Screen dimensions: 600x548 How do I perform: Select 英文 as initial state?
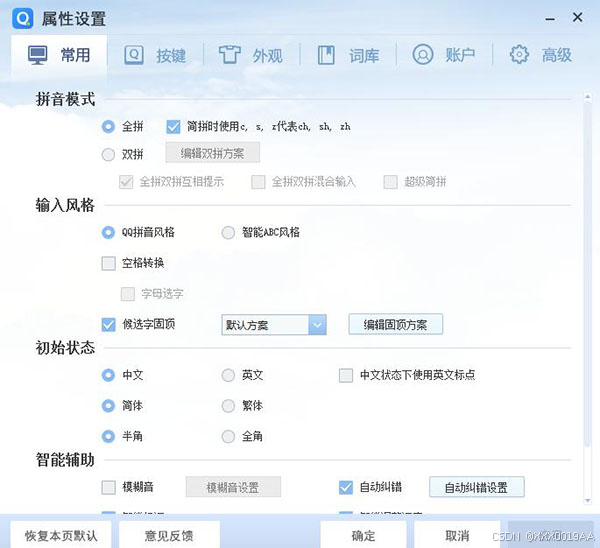228,375
